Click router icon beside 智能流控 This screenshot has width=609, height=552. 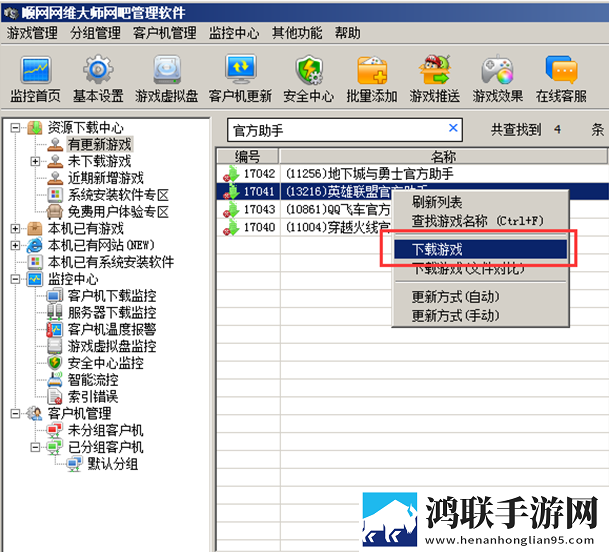pos(55,380)
